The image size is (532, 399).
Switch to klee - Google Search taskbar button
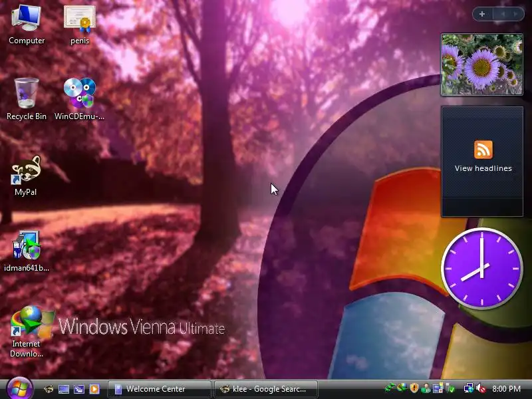click(267, 389)
